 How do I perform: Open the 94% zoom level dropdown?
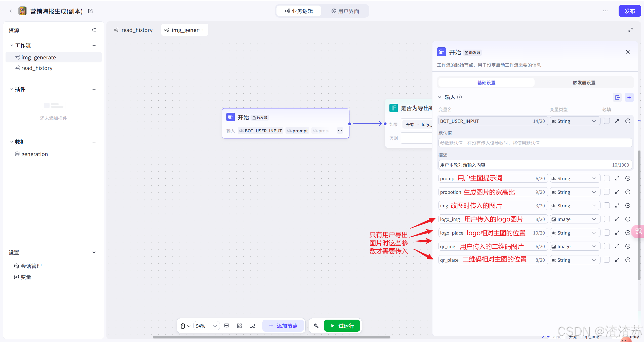click(x=206, y=326)
